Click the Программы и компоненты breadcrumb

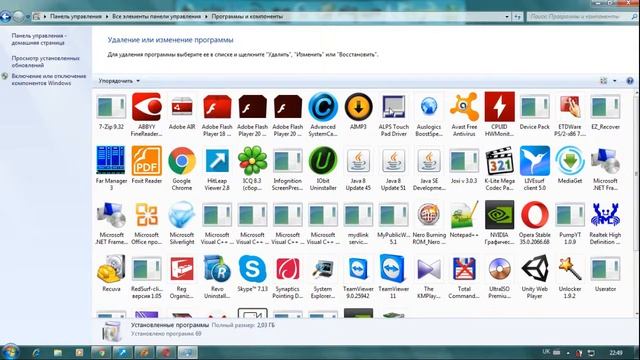click(x=247, y=17)
